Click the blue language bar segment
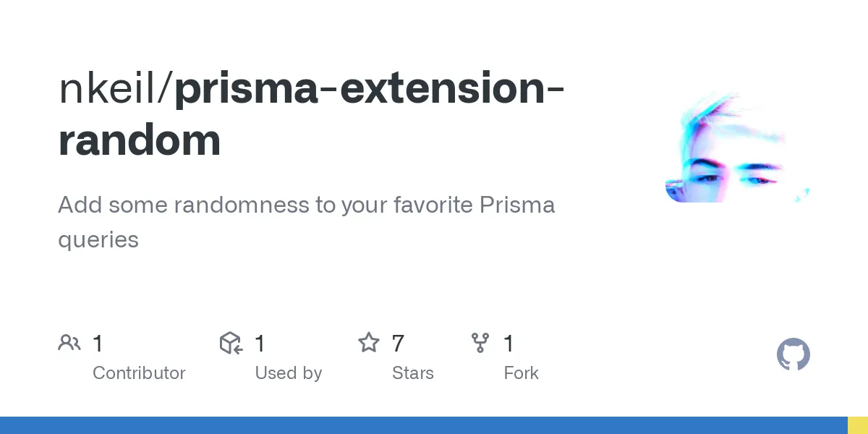Image resolution: width=868 pixels, height=434 pixels. tap(423, 425)
